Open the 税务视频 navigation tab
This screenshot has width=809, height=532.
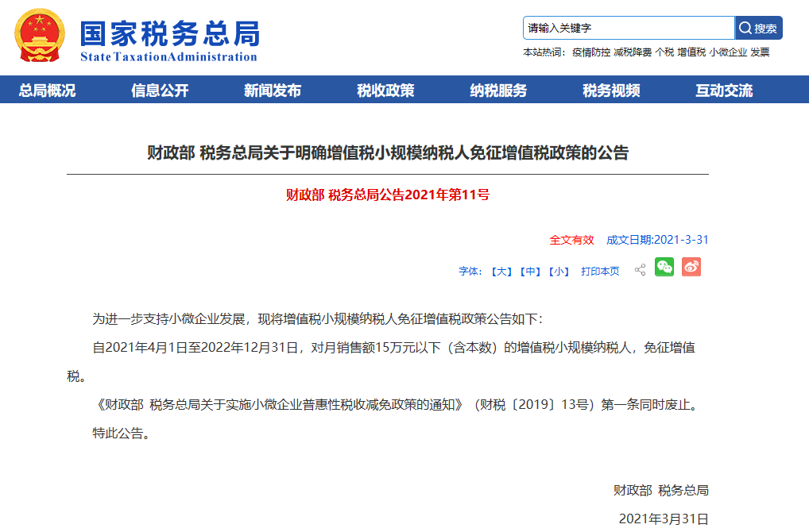coord(611,91)
